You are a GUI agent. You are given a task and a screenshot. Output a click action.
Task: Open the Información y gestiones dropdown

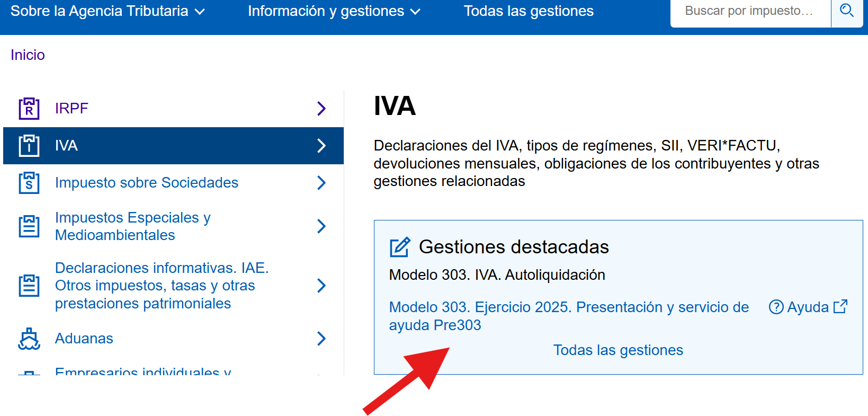point(334,11)
